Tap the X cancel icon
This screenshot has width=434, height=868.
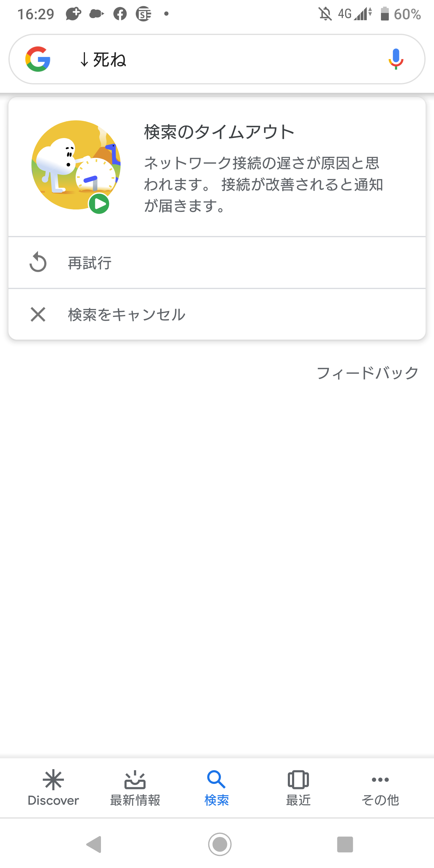(38, 314)
